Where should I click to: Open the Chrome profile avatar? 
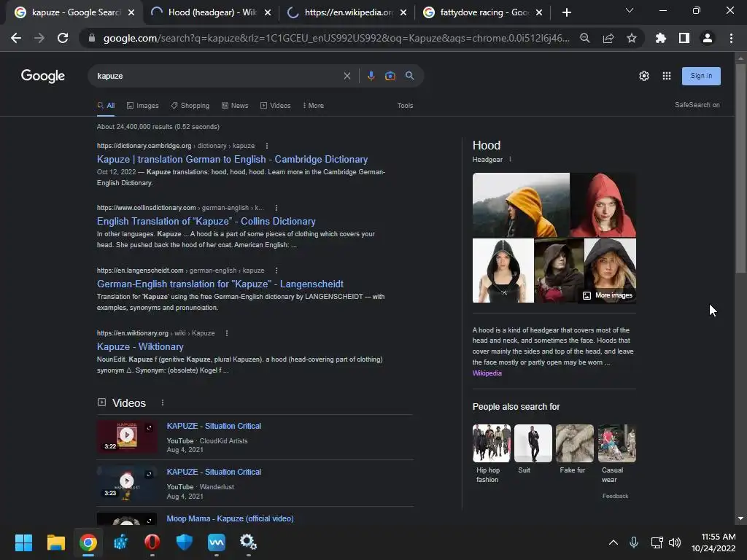pos(708,38)
